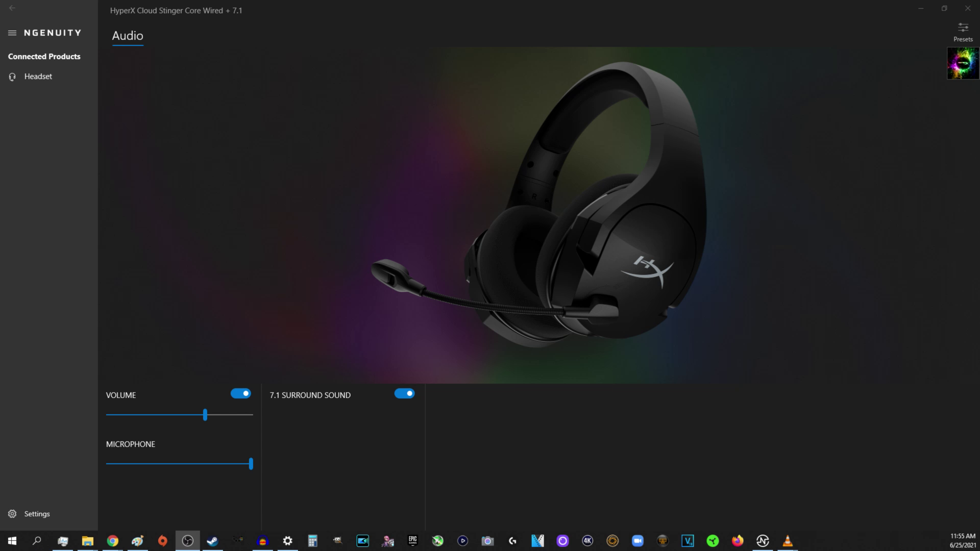The image size is (980, 551).
Task: Open the taskbar clock and date
Action: [x=963, y=541]
